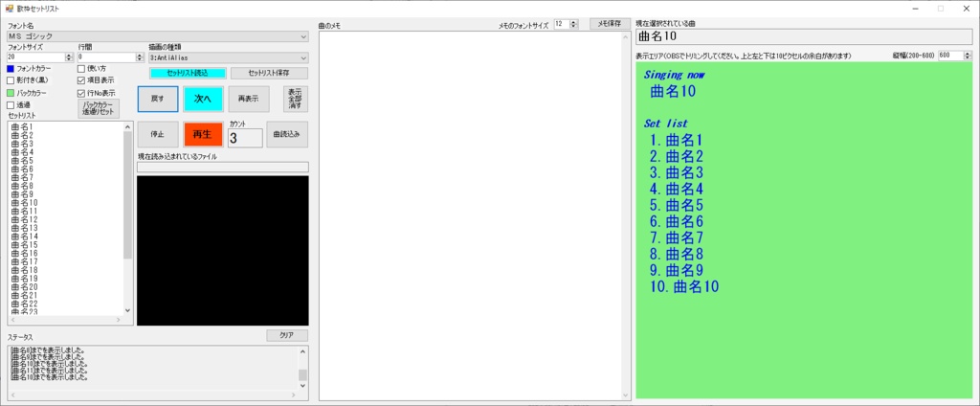Click the メモ保存 button
The height and width of the screenshot is (406, 980).
[610, 24]
